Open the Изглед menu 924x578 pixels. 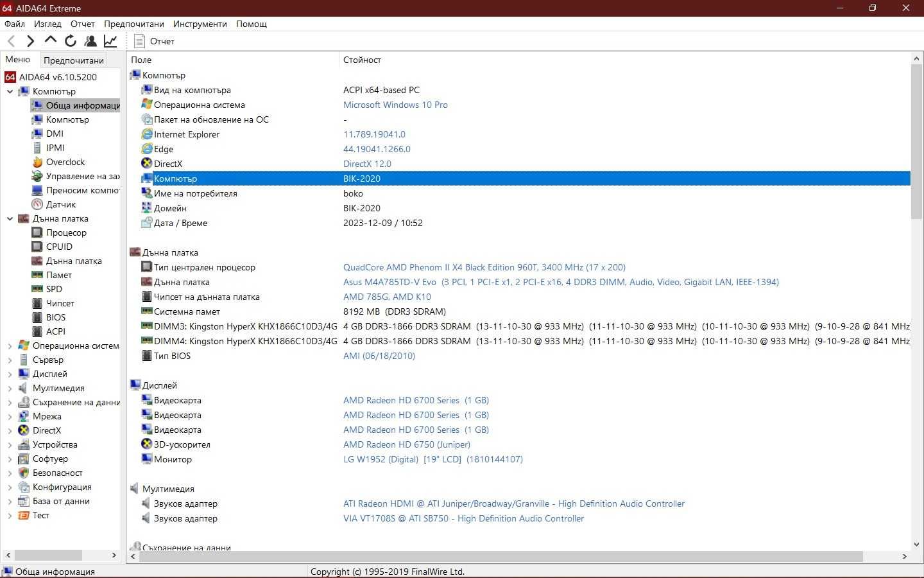click(47, 24)
